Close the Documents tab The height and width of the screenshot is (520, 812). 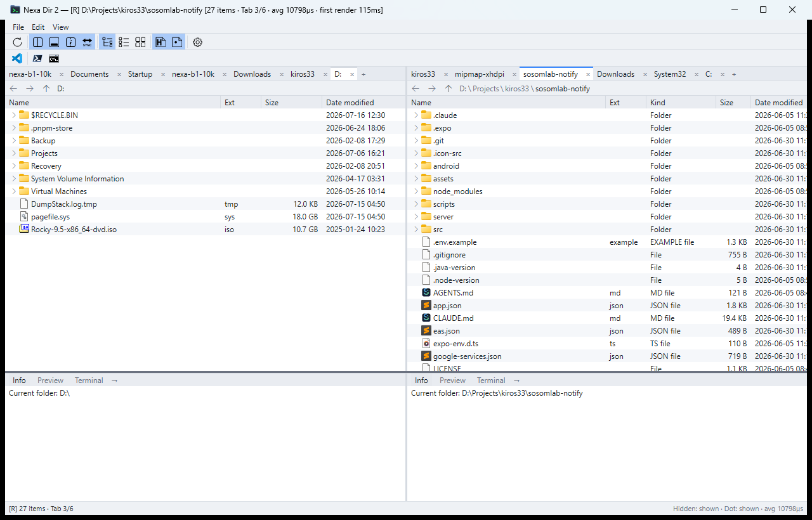(119, 74)
